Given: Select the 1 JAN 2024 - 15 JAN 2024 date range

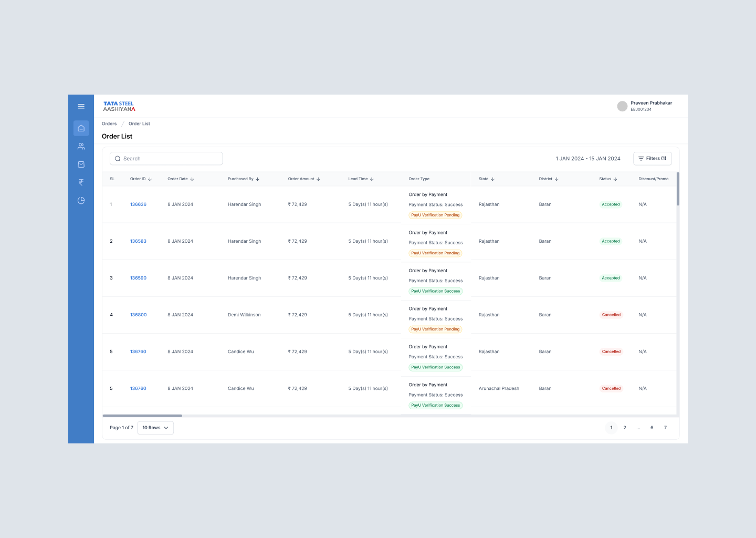Looking at the screenshot, I should [x=587, y=159].
